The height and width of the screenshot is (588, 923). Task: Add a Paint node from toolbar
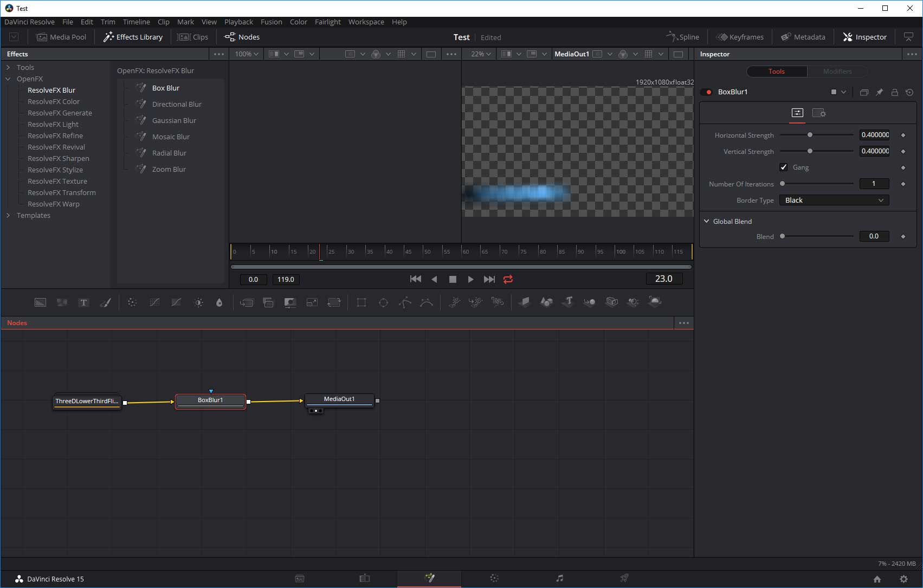[x=106, y=302]
